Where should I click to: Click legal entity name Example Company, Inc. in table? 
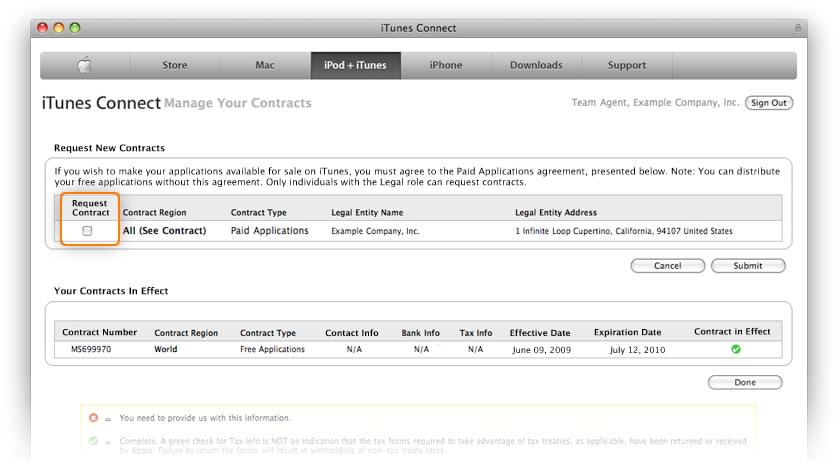tap(375, 231)
